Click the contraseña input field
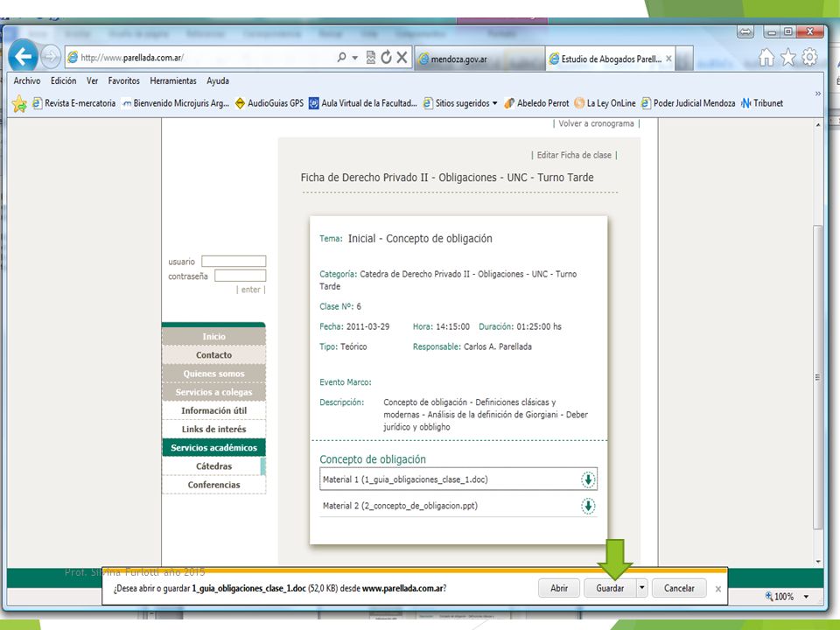The image size is (840, 630). pos(240,276)
